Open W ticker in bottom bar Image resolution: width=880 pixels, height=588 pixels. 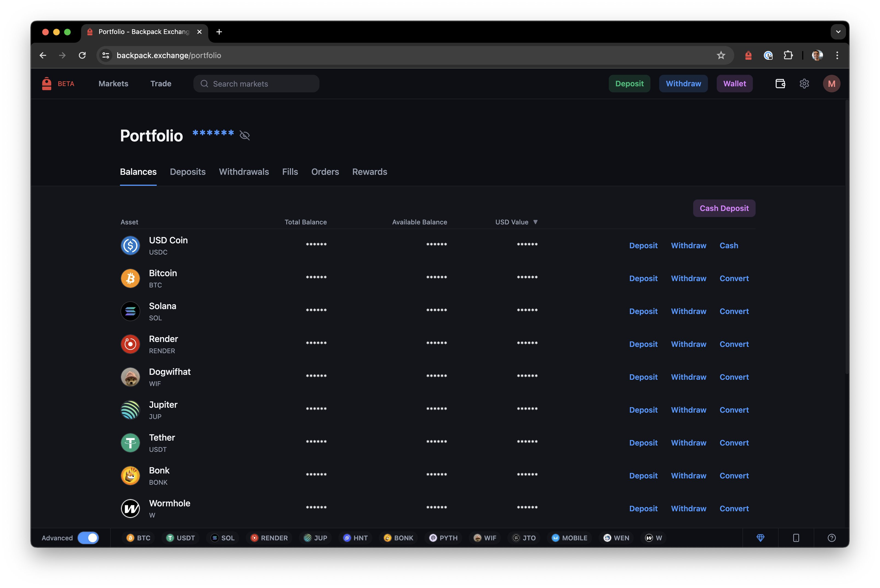coord(653,538)
